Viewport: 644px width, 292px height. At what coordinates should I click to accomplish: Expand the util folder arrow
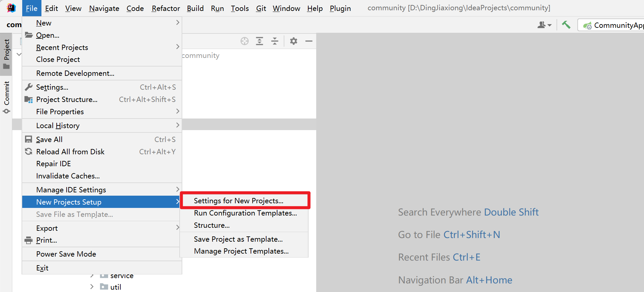coord(92,287)
